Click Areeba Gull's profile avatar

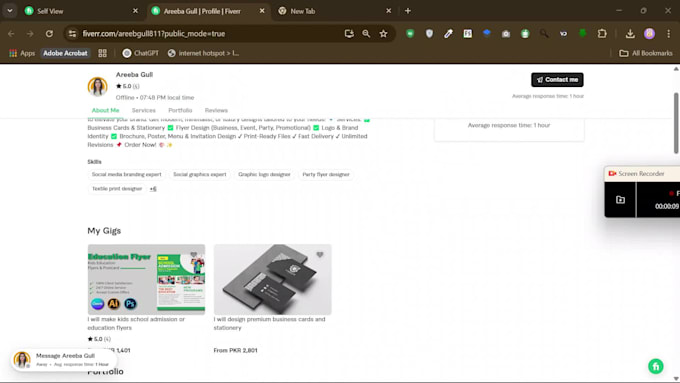coord(98,86)
